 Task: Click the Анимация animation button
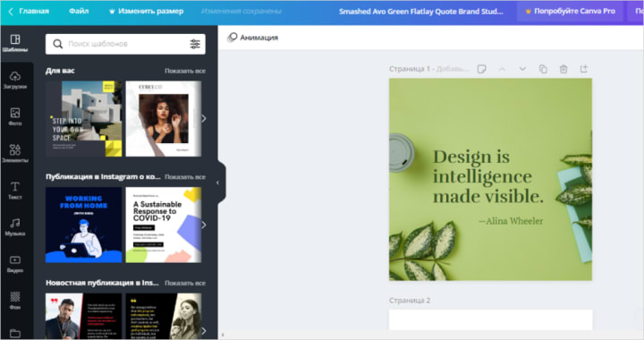point(253,38)
